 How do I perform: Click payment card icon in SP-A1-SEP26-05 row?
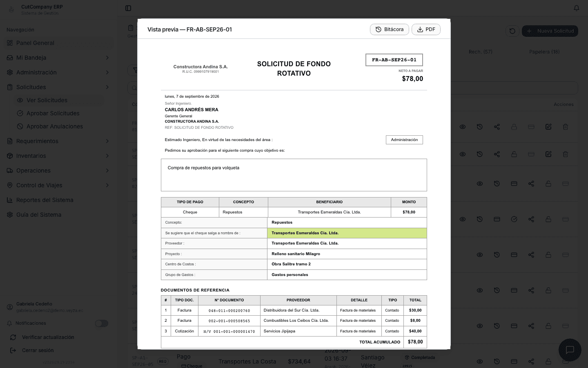(x=514, y=361)
